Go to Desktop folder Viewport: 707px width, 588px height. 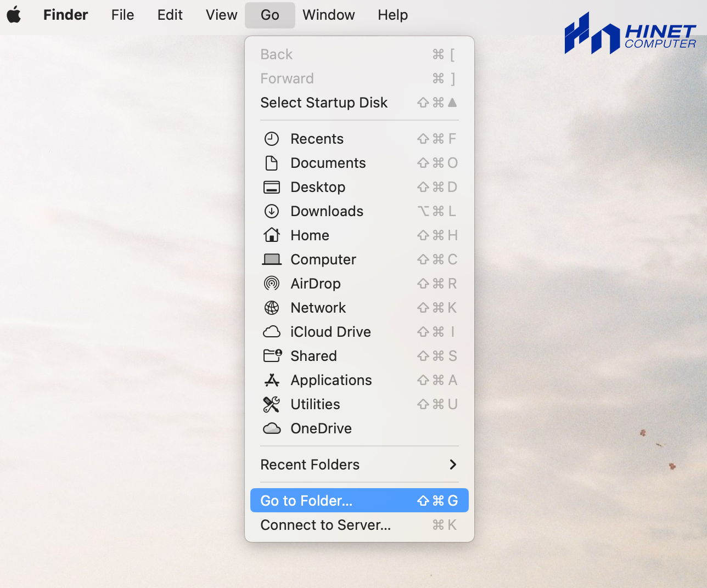point(360,187)
